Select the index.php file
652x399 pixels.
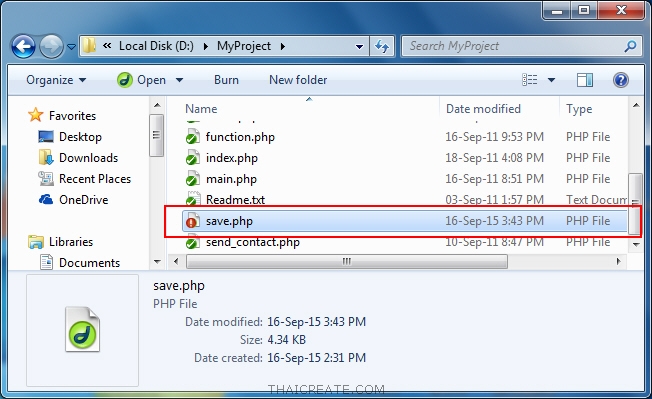click(x=232, y=158)
